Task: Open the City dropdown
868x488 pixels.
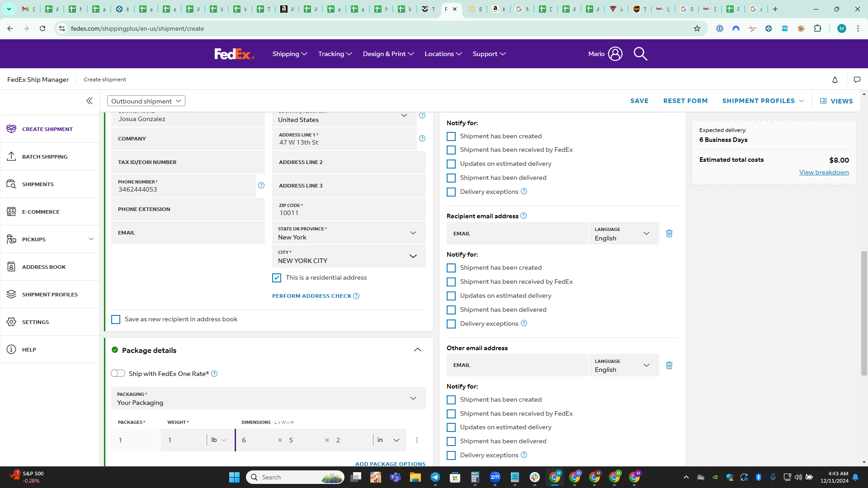Action: [x=349, y=256]
